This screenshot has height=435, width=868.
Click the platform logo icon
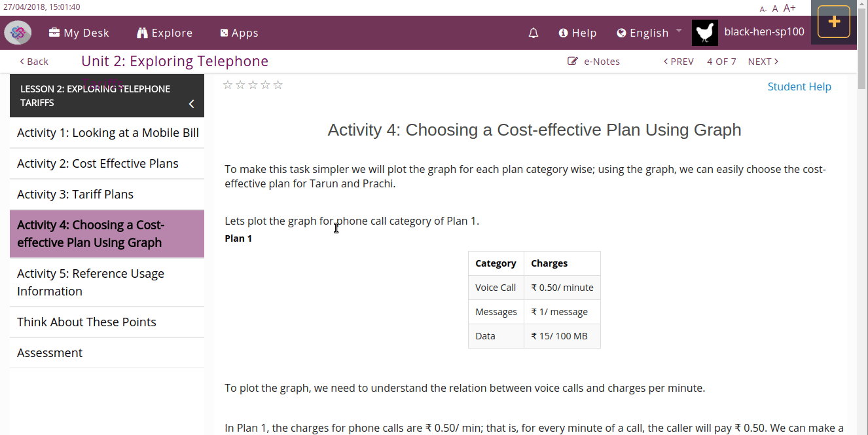pos(18,33)
